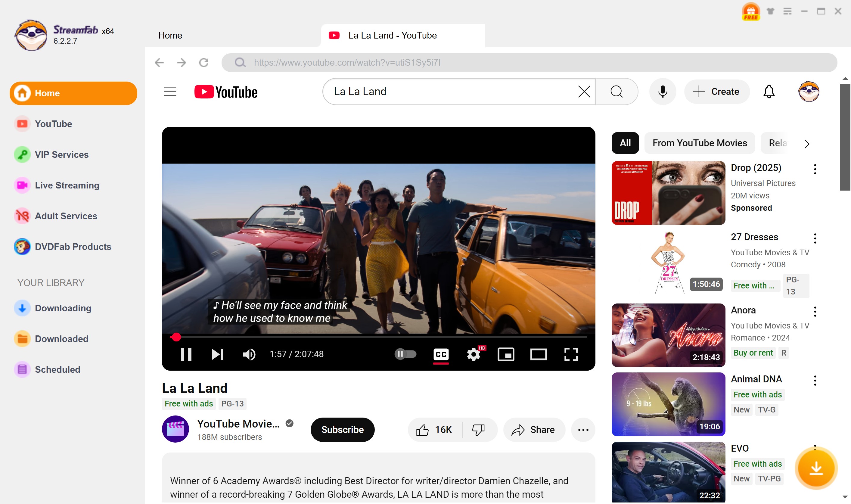Dislike the La La Land video
The height and width of the screenshot is (504, 851).
click(478, 430)
